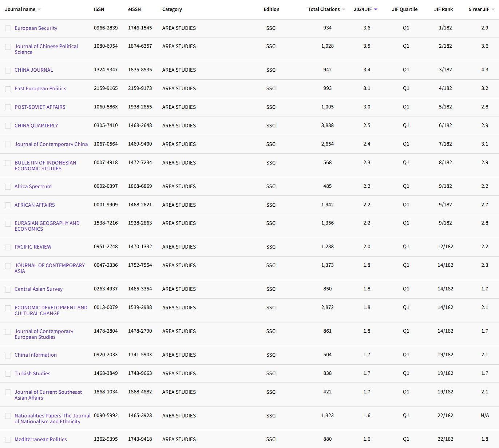Image resolution: width=499 pixels, height=448 pixels.
Task: Click the Total Citations column header
Action: (x=324, y=9)
